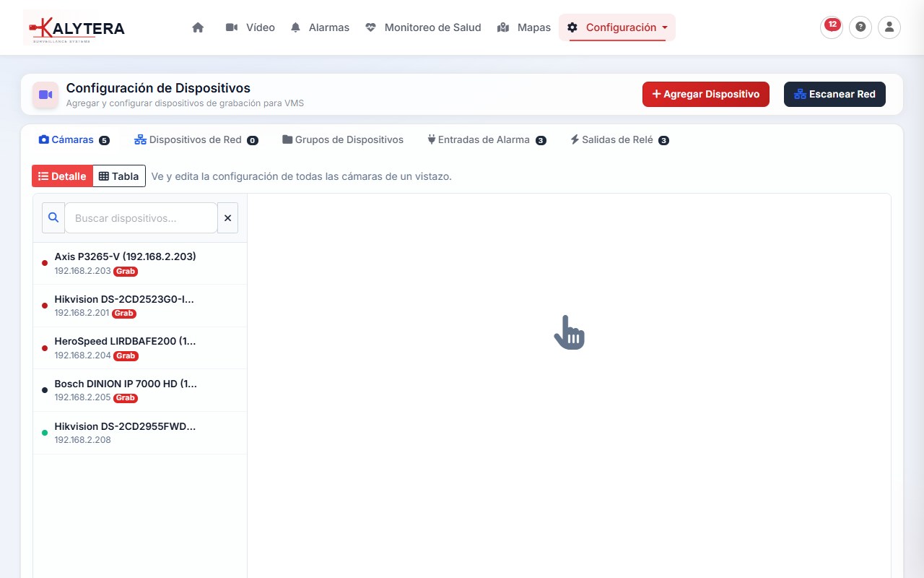Go to the home icon
The height and width of the screenshot is (578, 924).
point(198,27)
